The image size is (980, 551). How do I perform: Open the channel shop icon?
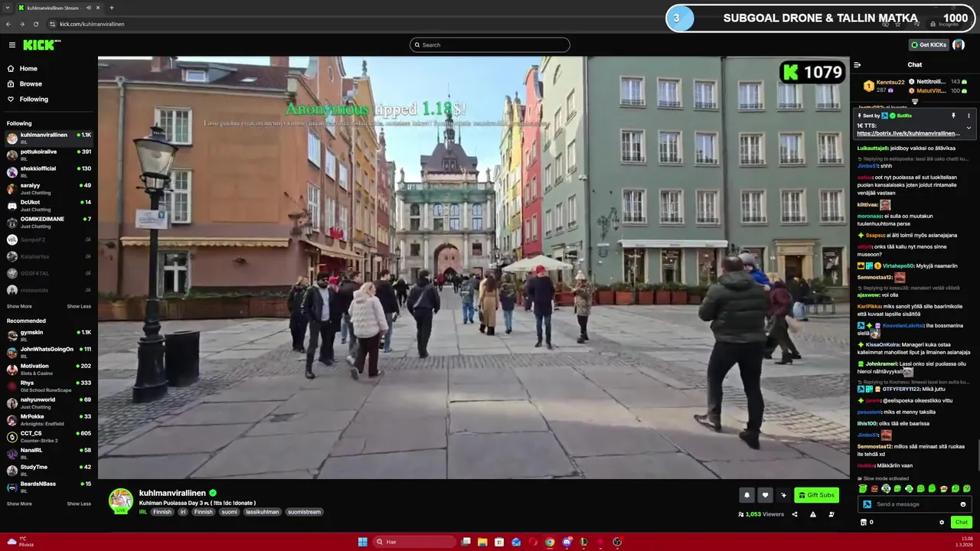point(864,523)
